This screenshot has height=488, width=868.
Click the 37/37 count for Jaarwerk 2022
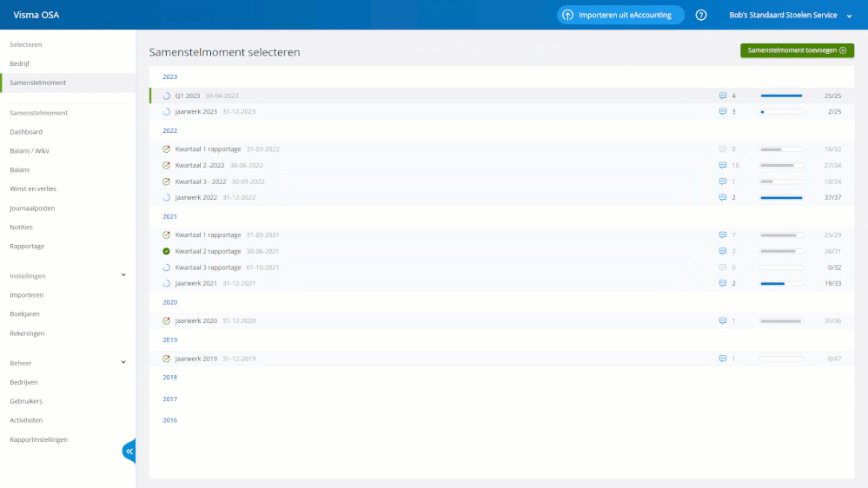[832, 197]
